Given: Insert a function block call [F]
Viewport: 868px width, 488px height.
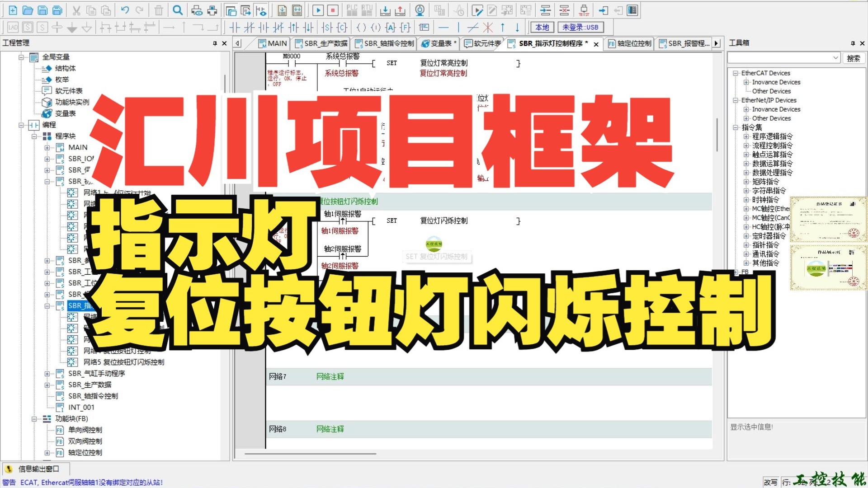Looking at the screenshot, I should (x=406, y=28).
